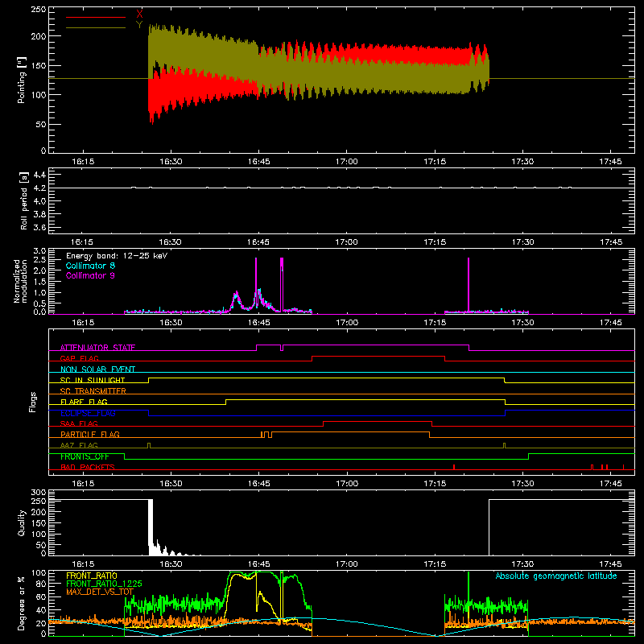This screenshot has width=644, height=644.
Task: Select the SC_IN_SUNLIGHT flag label
Action: (93, 380)
